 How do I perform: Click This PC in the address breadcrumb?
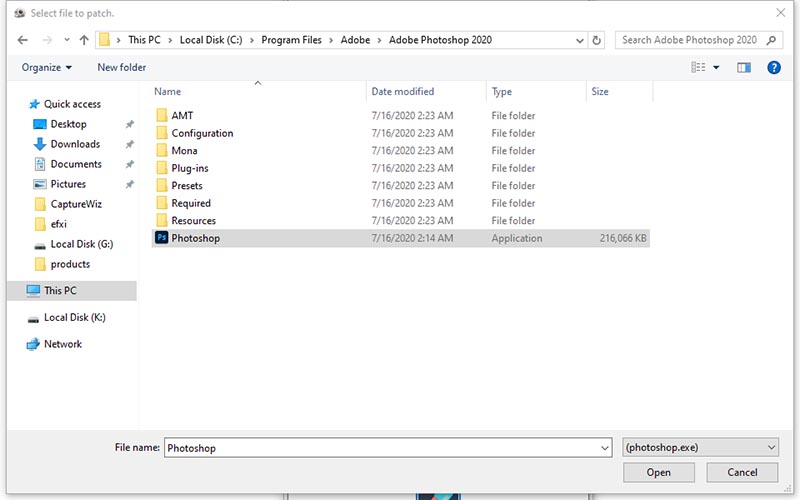[144, 40]
